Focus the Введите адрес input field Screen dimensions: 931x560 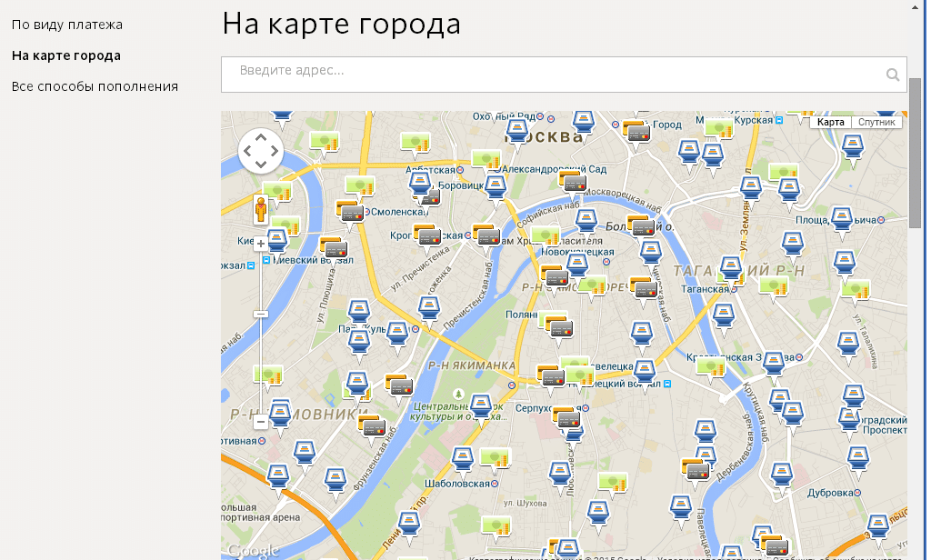pos(564,75)
